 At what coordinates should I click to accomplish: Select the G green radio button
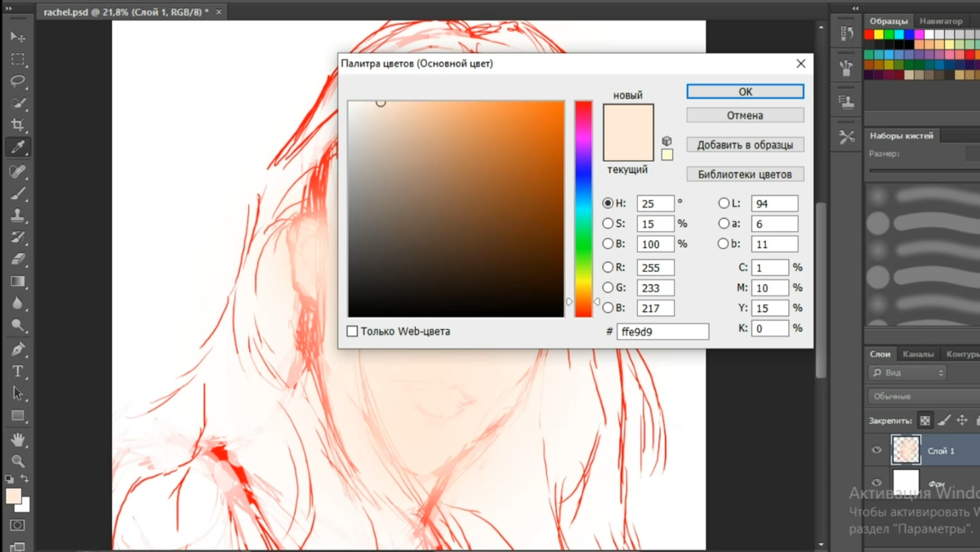tap(608, 287)
